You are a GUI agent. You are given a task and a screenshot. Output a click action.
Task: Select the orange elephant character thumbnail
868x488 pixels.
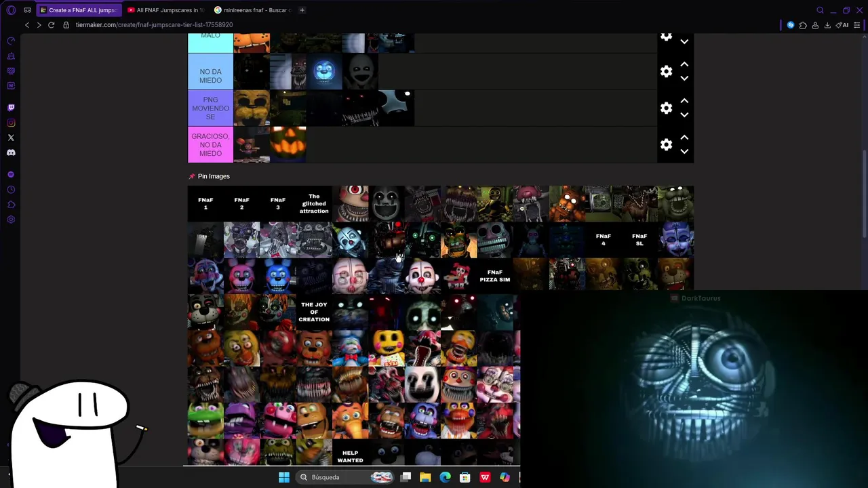350,420
